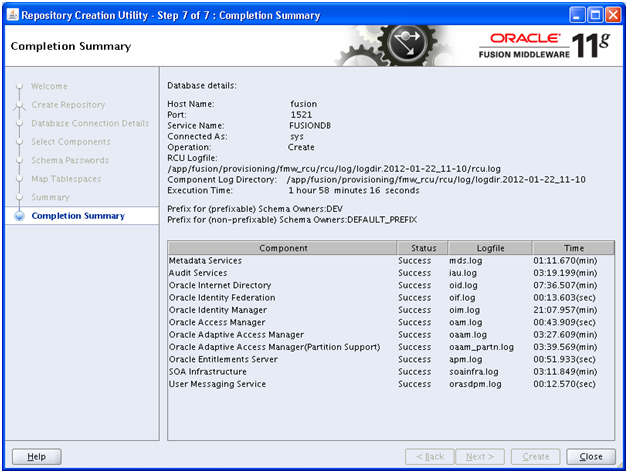Select the Create Repository step
This screenshot has width=628, height=473.
[x=68, y=105]
